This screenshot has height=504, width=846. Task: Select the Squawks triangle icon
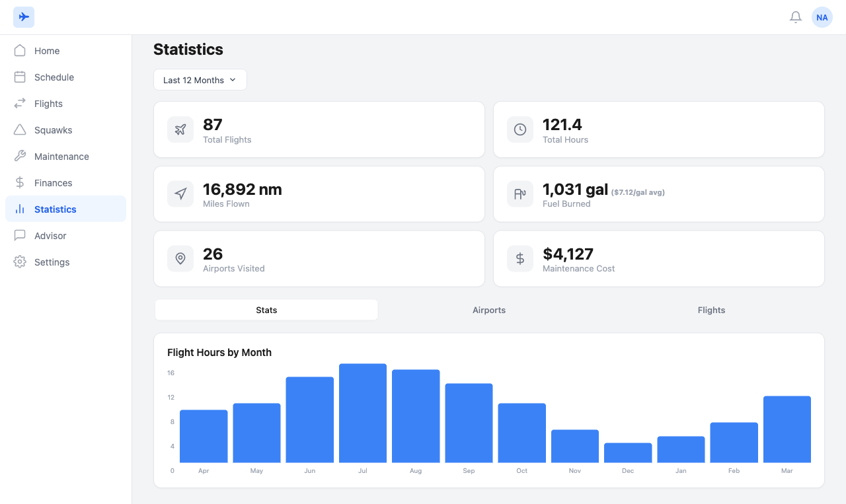point(20,129)
